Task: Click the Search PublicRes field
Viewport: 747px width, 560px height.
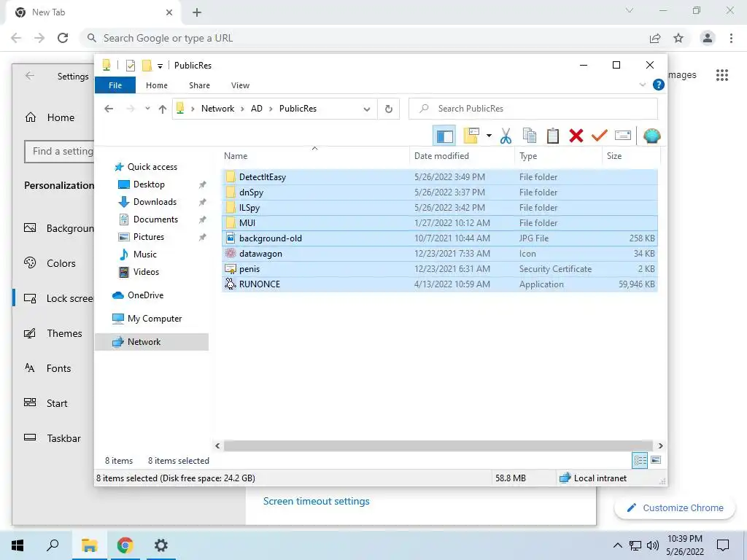Action: click(533, 109)
